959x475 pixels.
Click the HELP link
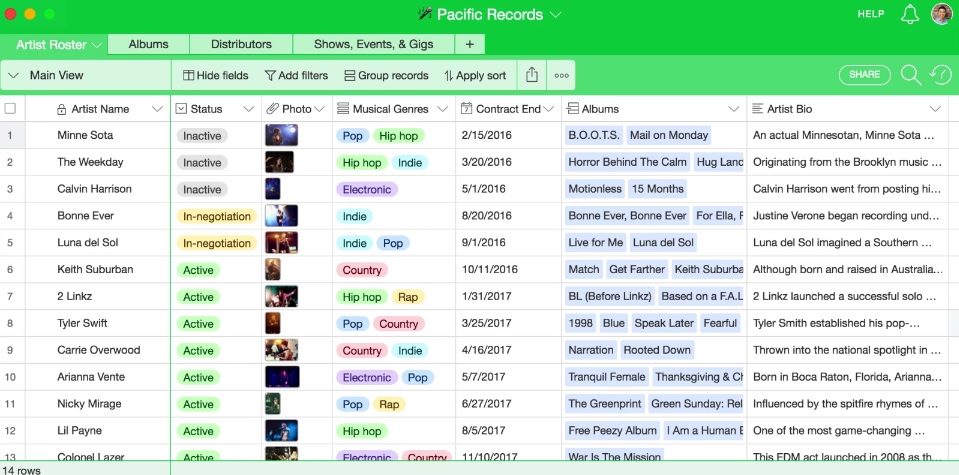[870, 14]
